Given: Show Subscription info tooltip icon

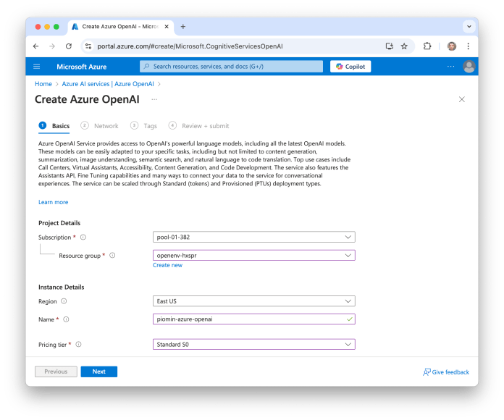Looking at the screenshot, I should (x=83, y=237).
